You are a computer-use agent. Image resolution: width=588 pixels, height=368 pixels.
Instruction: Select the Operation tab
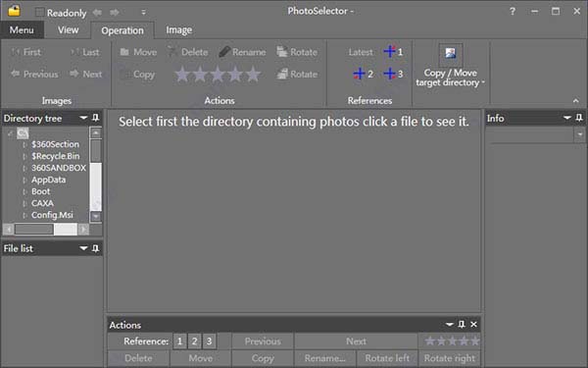(x=122, y=30)
